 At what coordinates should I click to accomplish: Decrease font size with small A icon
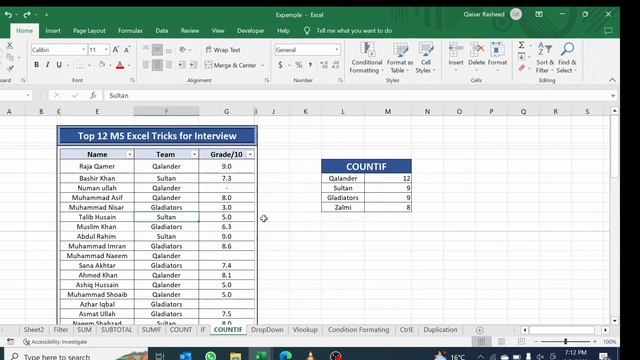click(x=127, y=50)
